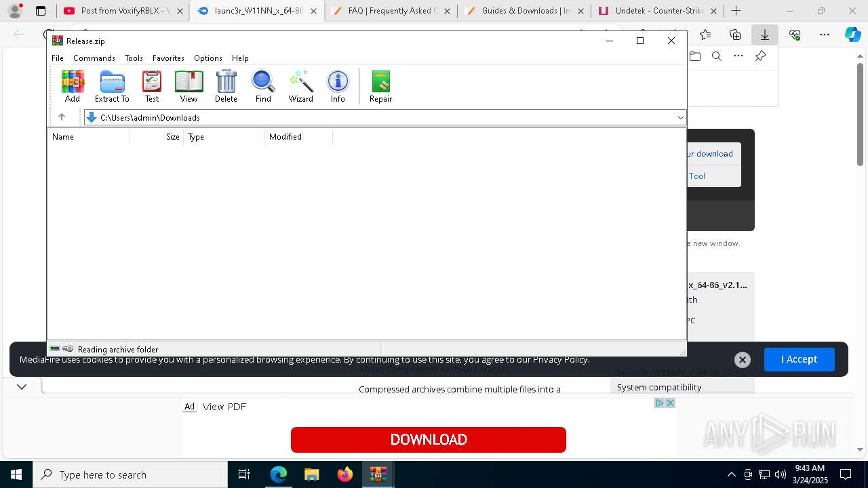Sort list by Type column header
Viewport: 868px width, 488px height.
[224, 137]
